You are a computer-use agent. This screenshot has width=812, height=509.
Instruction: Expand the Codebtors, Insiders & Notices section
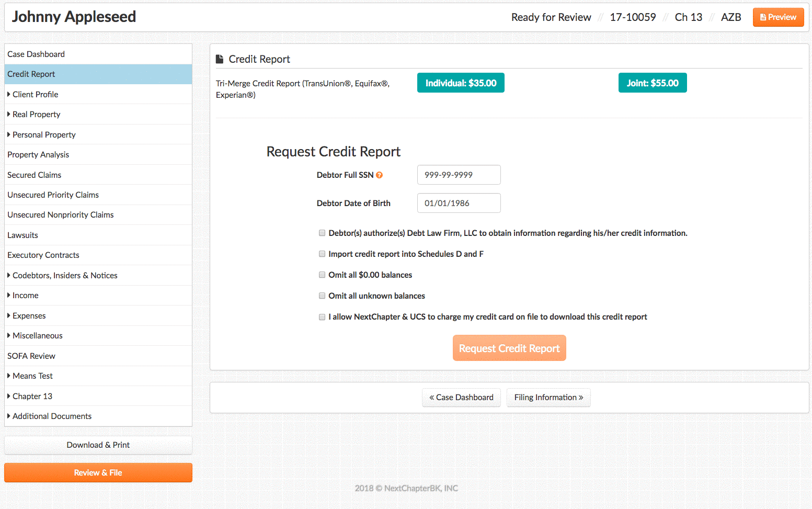click(x=64, y=276)
